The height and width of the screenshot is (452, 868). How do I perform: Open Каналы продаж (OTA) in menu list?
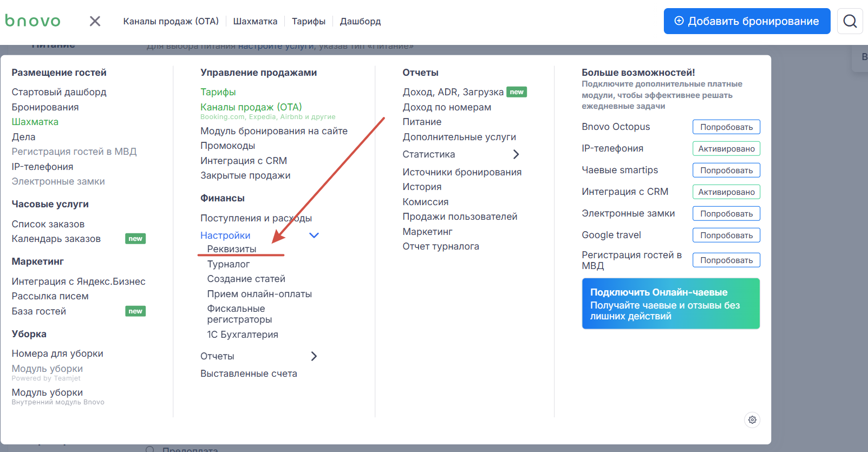click(x=251, y=107)
